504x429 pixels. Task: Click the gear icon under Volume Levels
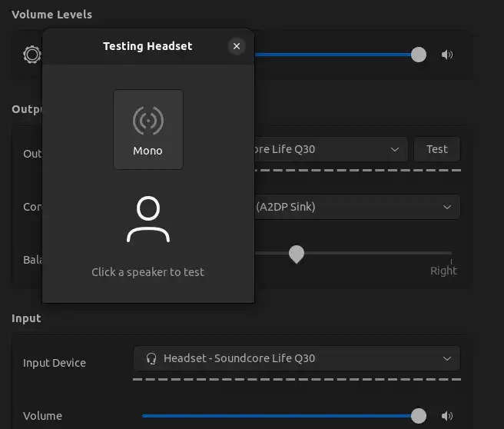coord(32,55)
